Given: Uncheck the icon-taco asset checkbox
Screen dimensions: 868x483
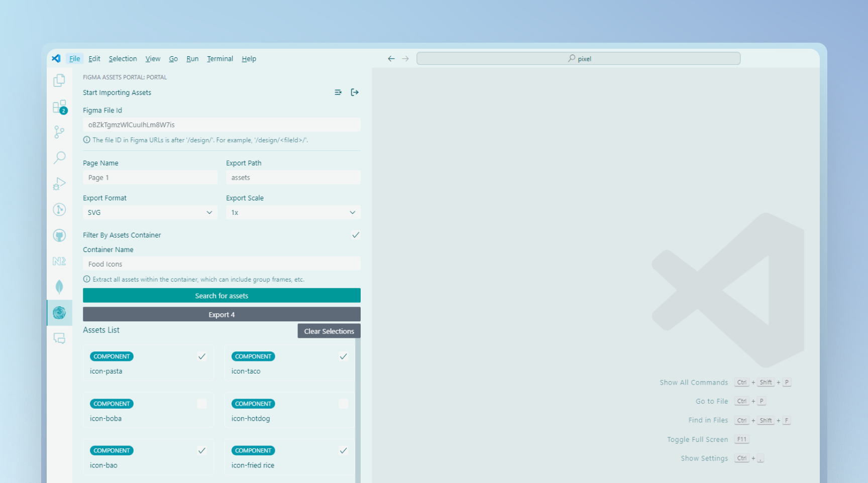Looking at the screenshot, I should (344, 356).
